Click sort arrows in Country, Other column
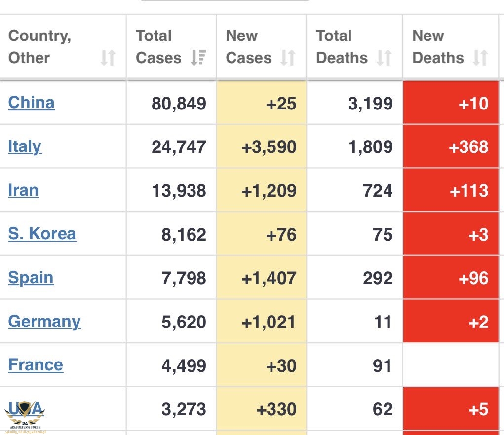 pyautogui.click(x=108, y=58)
